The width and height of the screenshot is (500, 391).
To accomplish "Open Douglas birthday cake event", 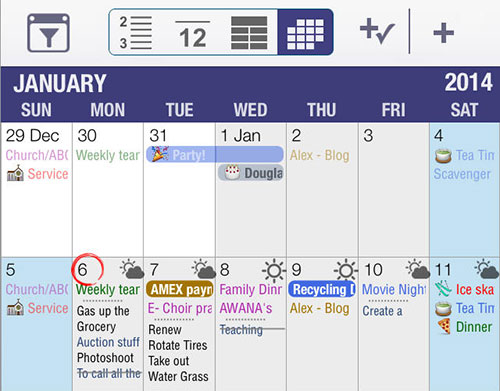I will 251,173.
